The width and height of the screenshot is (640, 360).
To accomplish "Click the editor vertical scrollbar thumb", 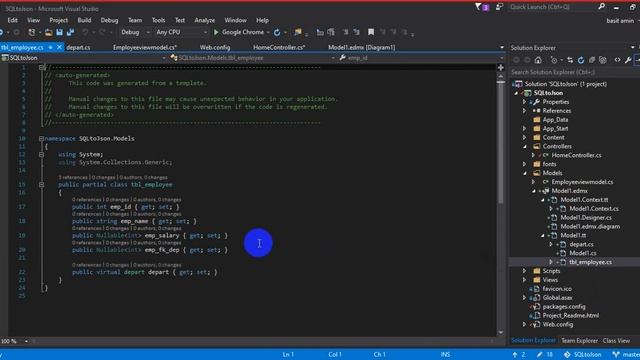I will 501,143.
